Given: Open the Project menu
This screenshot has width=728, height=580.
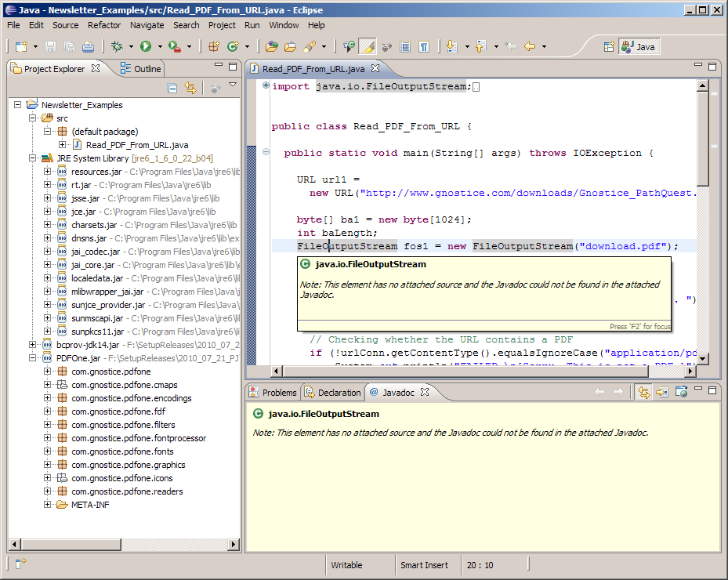Looking at the screenshot, I should click(x=222, y=25).
